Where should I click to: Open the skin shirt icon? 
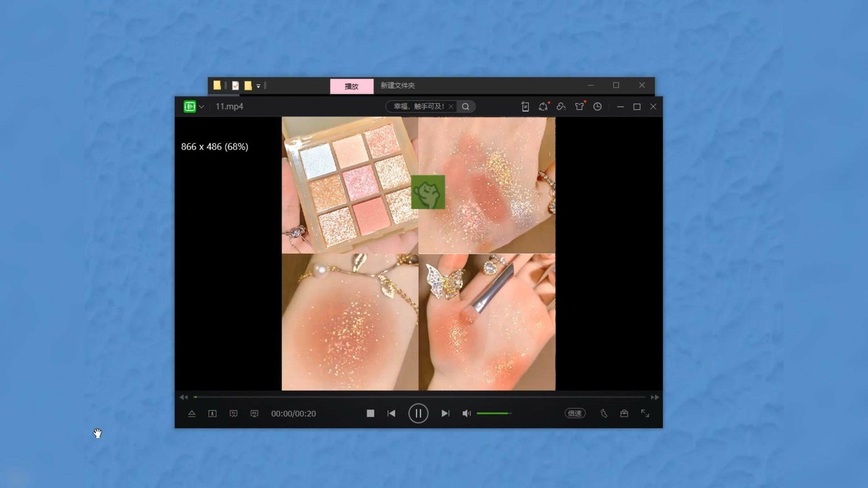[579, 107]
